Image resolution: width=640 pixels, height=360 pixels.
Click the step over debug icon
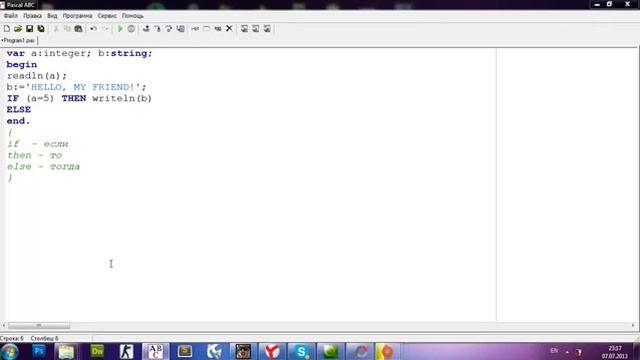(158, 29)
